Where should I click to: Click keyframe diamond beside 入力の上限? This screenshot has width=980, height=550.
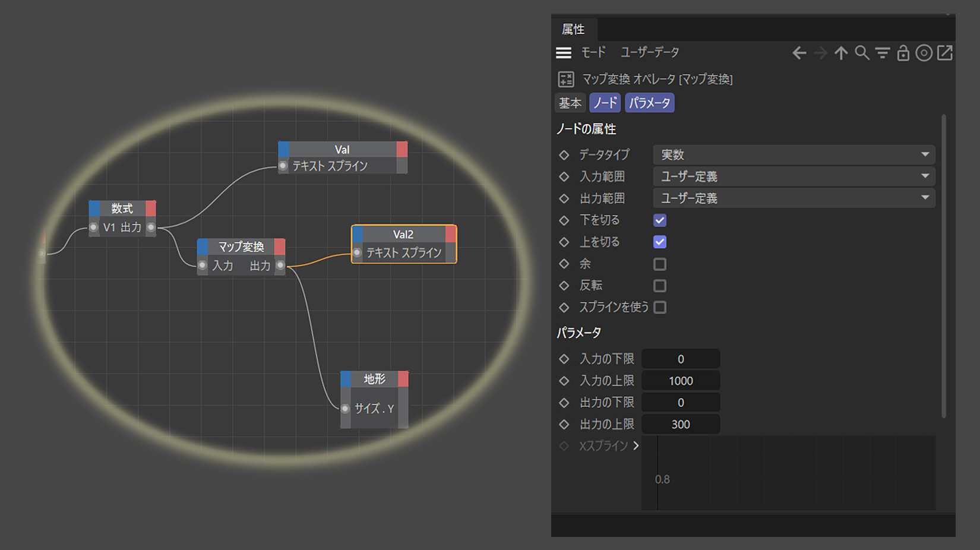(x=564, y=381)
